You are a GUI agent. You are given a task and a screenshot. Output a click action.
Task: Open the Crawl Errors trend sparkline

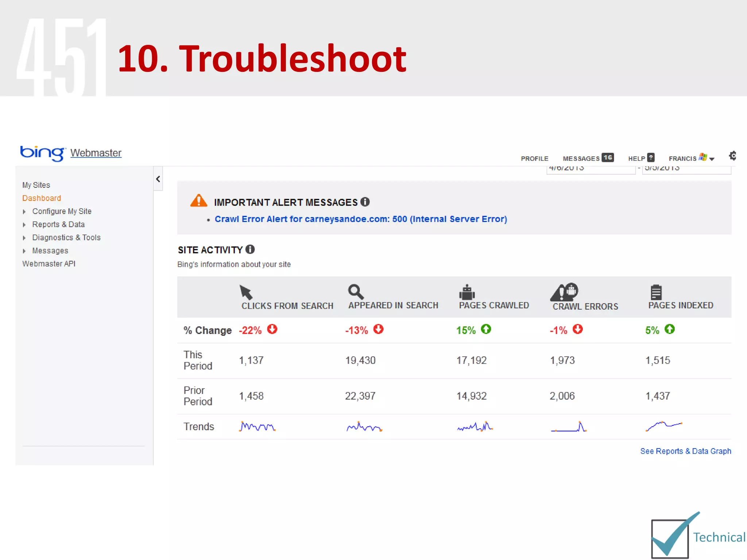click(x=568, y=426)
